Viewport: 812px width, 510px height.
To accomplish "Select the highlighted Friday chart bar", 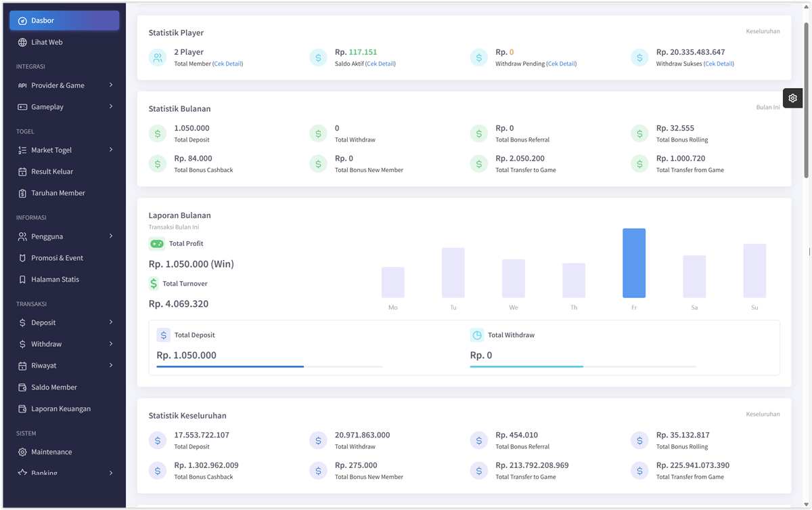I will point(634,263).
